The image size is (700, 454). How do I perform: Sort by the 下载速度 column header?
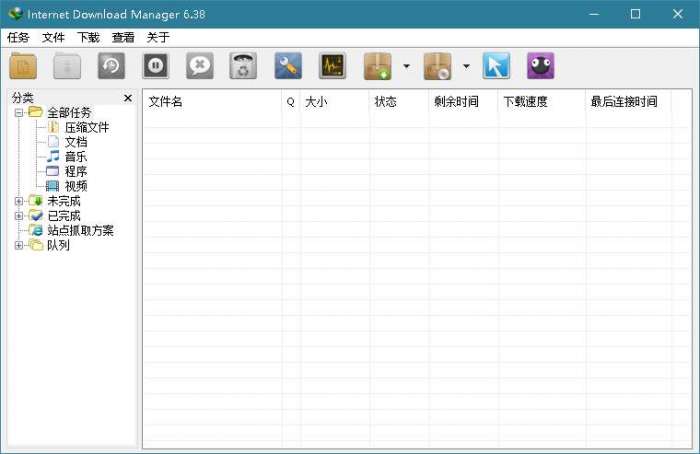click(542, 102)
